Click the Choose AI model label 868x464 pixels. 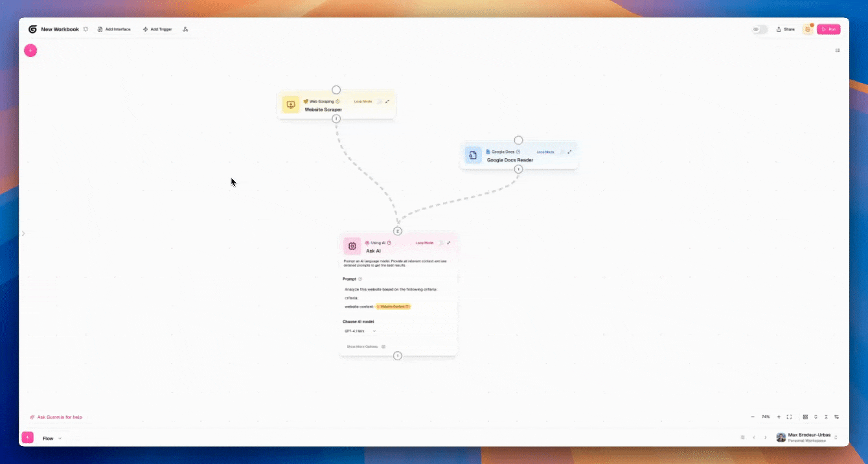[358, 321]
